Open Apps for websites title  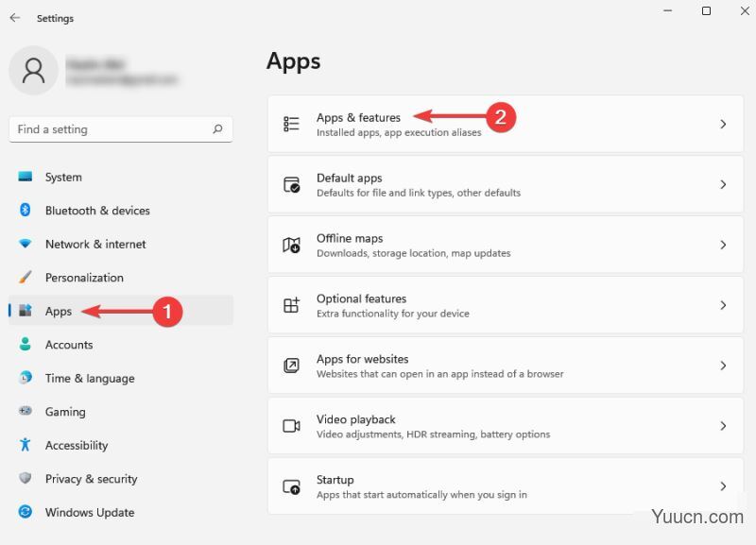coord(362,359)
